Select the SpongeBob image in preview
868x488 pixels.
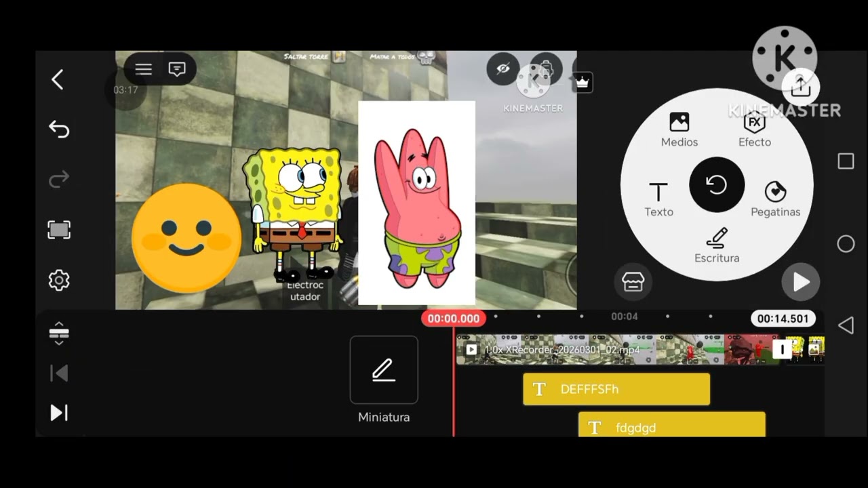point(294,213)
